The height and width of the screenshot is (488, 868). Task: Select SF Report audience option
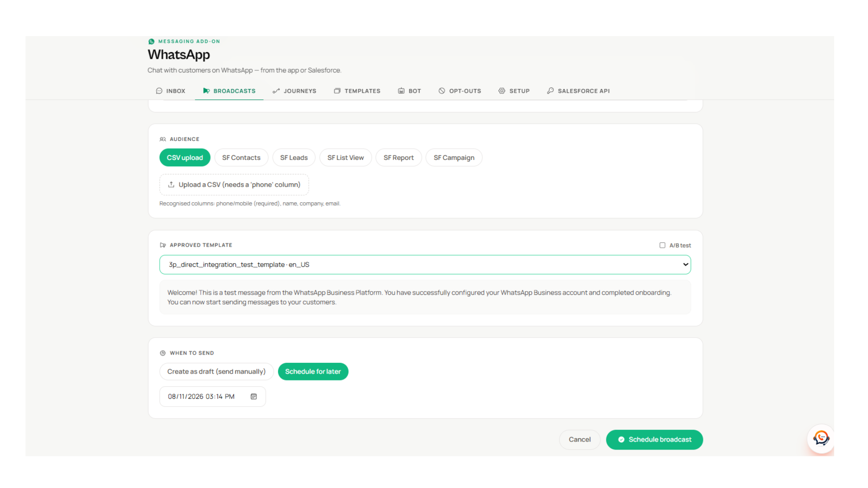point(399,158)
